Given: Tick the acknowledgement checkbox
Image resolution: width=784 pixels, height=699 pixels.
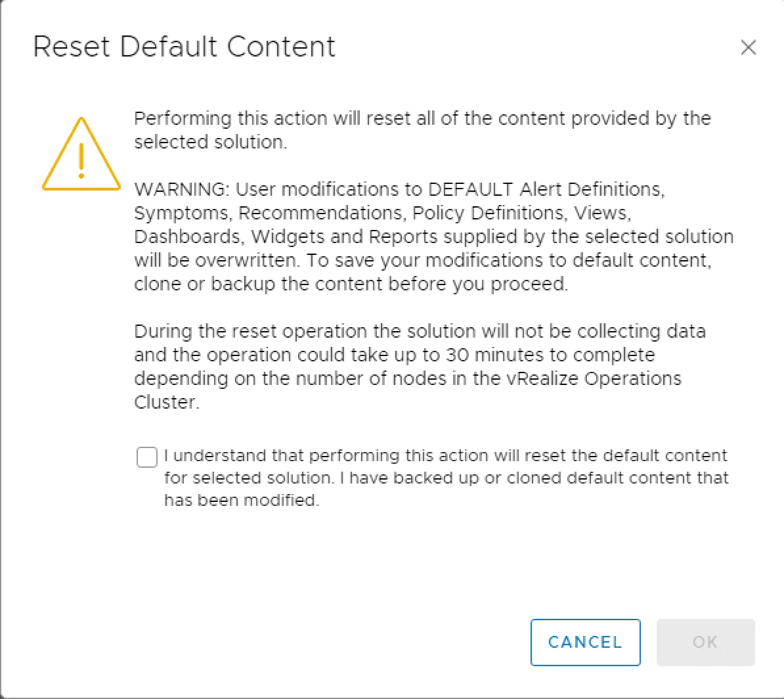Looking at the screenshot, I should pyautogui.click(x=147, y=457).
